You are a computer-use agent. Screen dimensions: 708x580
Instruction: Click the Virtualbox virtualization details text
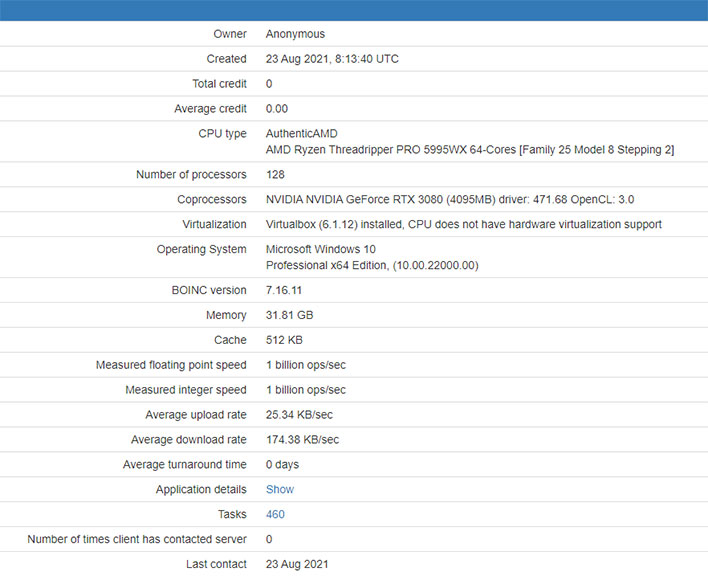tap(463, 225)
